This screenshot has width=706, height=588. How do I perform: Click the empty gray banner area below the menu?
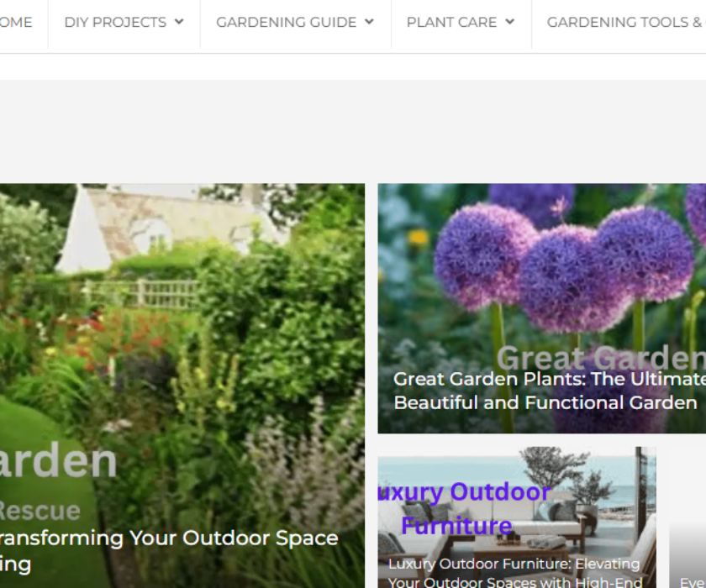[x=353, y=131]
